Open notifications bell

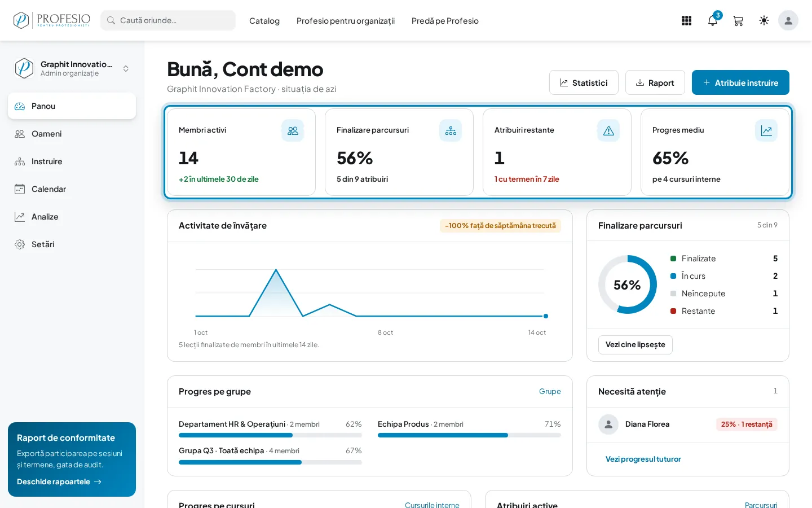click(713, 21)
